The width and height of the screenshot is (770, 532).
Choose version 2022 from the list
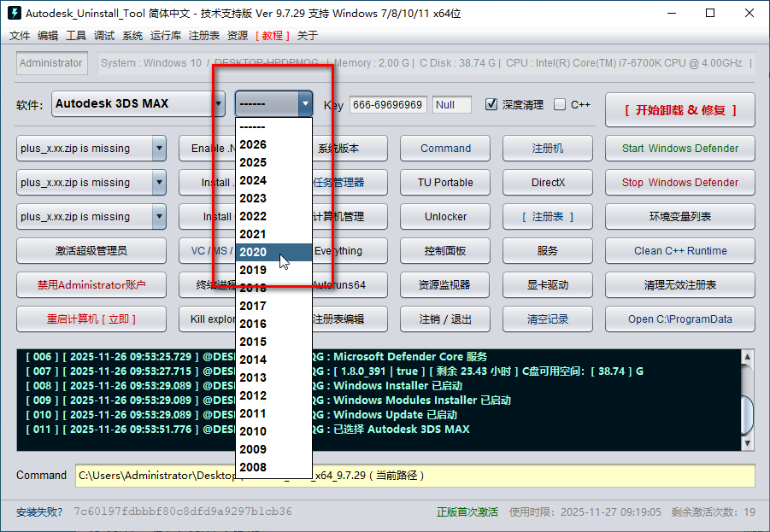coord(273,216)
